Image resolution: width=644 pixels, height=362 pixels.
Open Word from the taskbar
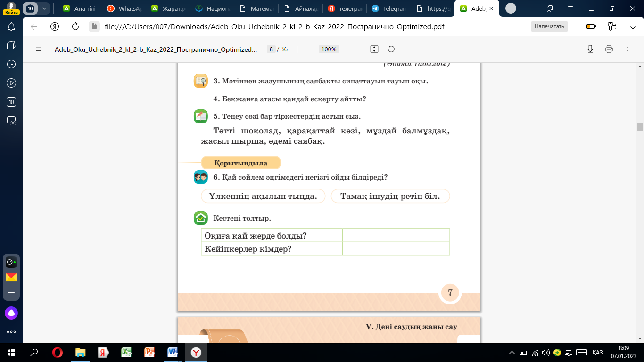click(x=173, y=352)
